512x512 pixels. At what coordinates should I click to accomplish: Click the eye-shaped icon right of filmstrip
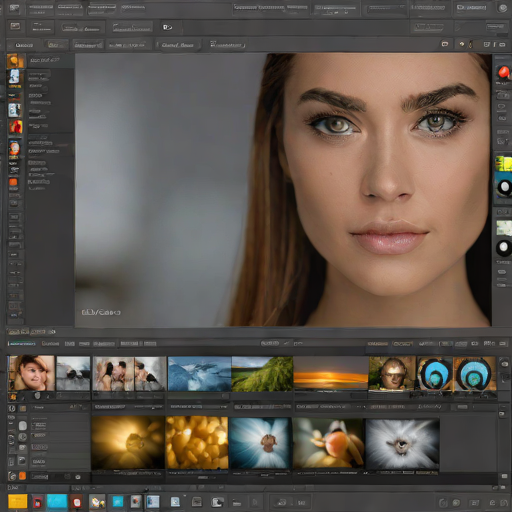tap(505, 364)
